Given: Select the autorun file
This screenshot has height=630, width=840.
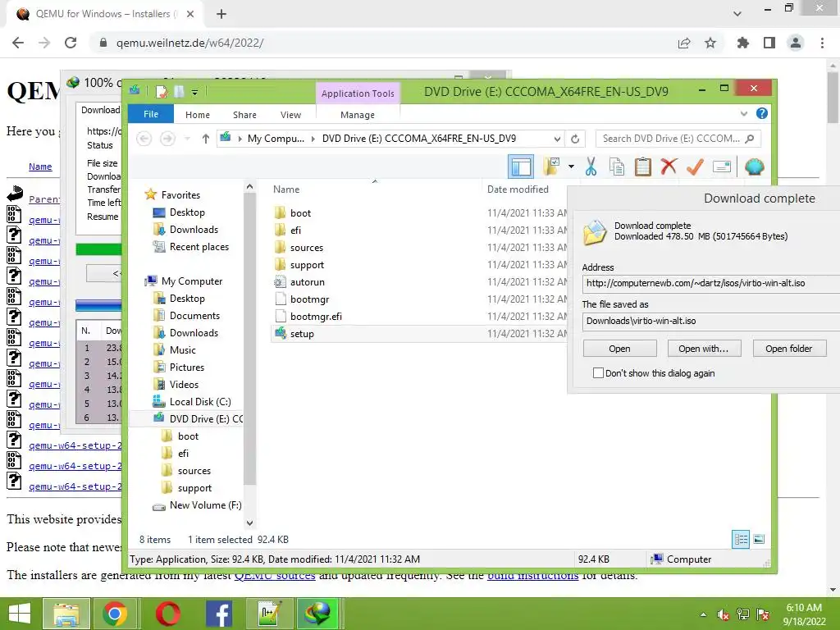Looking at the screenshot, I should coord(307,282).
